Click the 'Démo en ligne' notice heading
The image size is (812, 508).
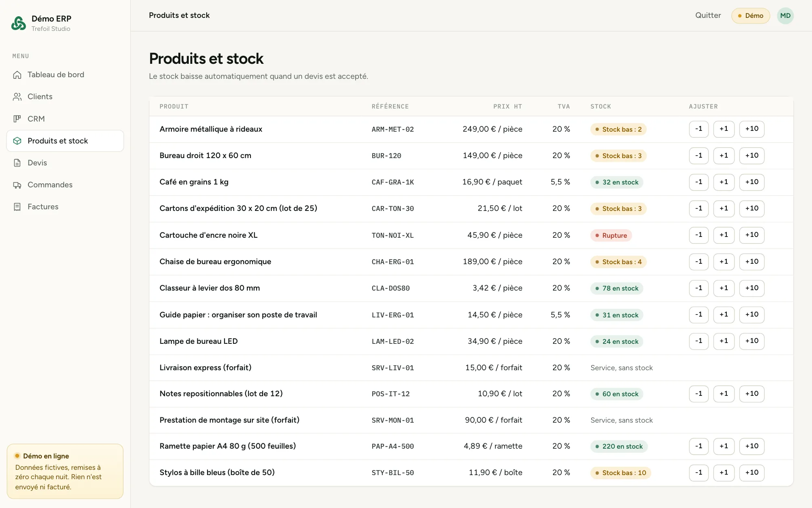[46, 456]
